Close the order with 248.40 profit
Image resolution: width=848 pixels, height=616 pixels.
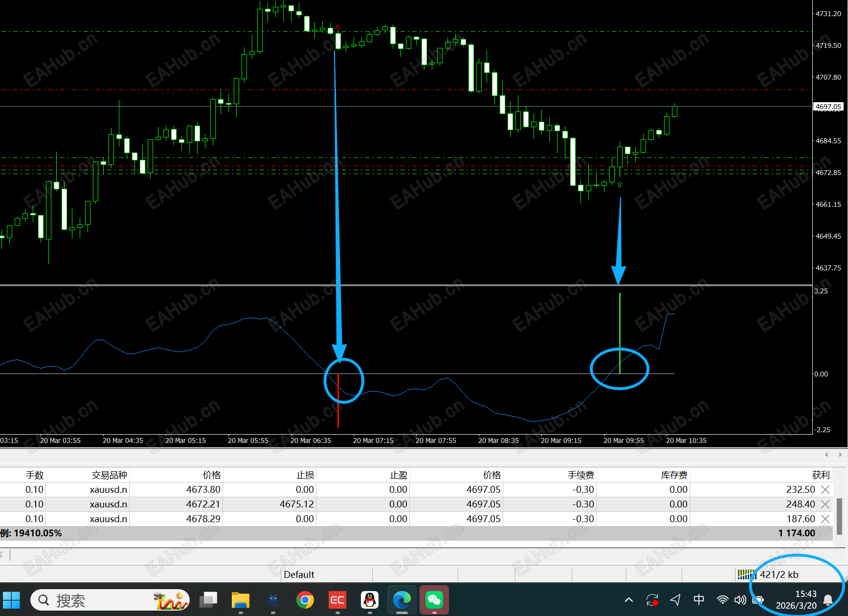825,504
